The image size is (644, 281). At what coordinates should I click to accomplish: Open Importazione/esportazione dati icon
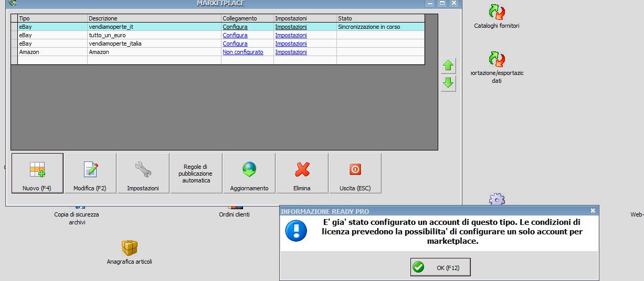pos(497,67)
